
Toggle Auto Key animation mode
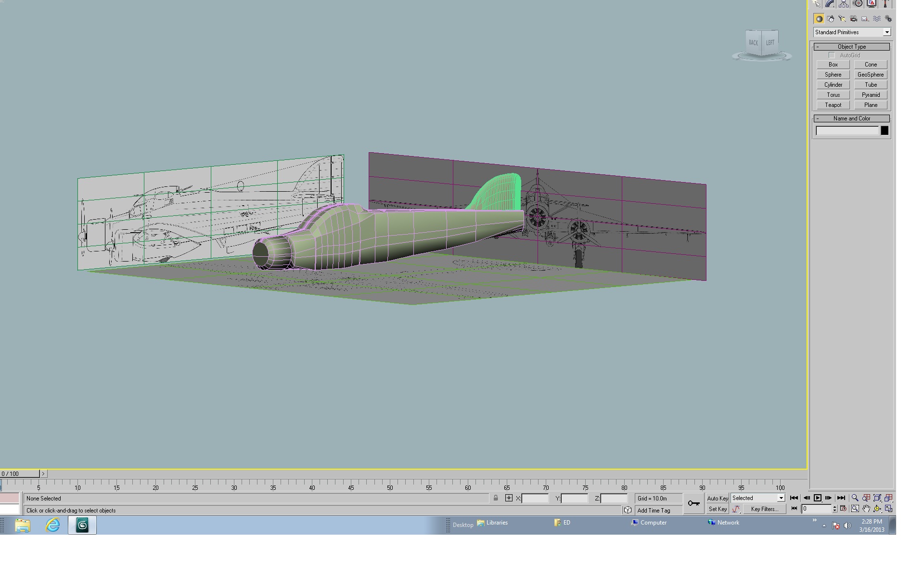tap(717, 498)
